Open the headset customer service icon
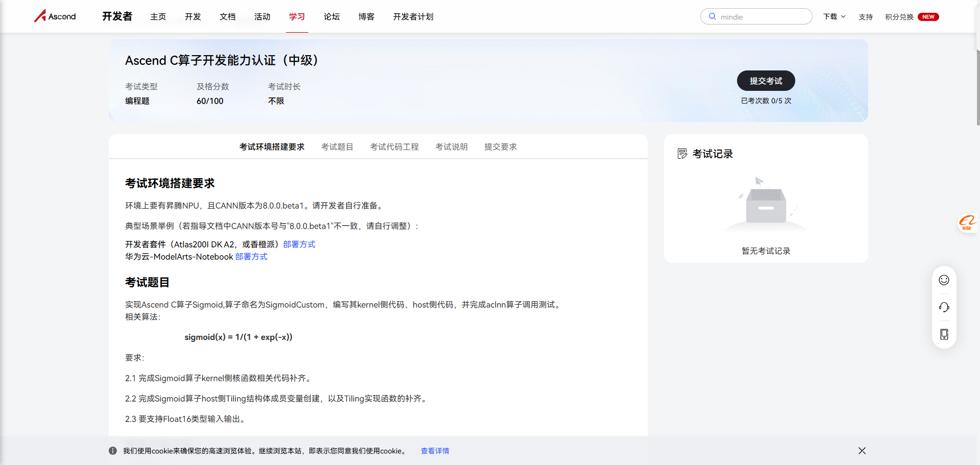The height and width of the screenshot is (465, 980). [944, 307]
